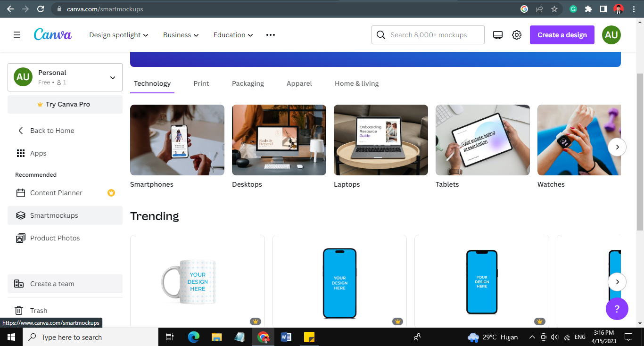Click the desktop download icon near settings
The image size is (644, 346).
pos(498,34)
